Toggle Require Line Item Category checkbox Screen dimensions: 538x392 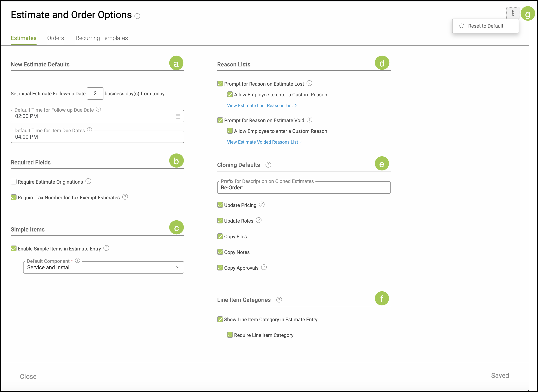click(230, 335)
